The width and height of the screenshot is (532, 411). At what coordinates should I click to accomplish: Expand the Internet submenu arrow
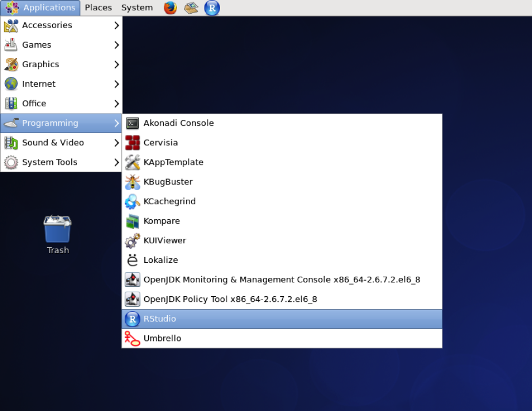[x=117, y=84]
